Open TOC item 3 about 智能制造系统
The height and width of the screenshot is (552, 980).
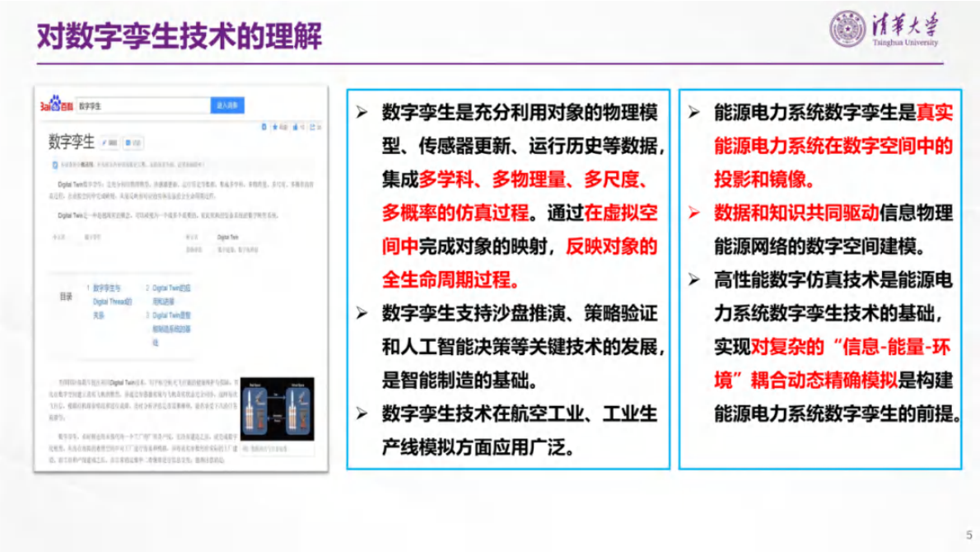coord(175,321)
